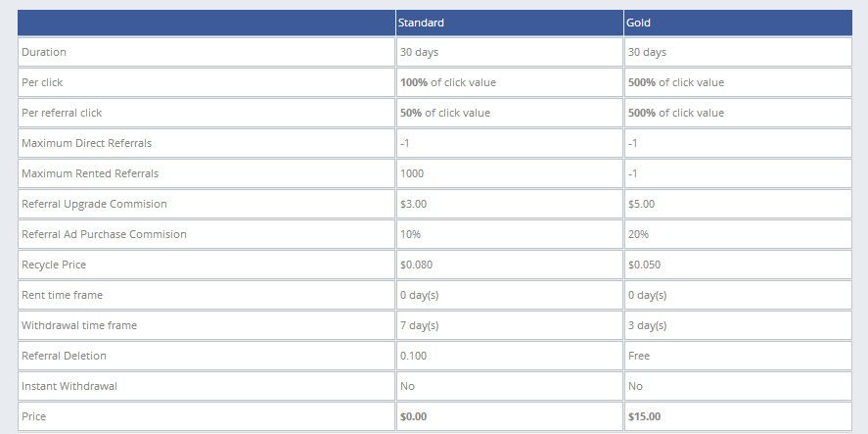Click the Standard column header
This screenshot has width=868, height=434.
422,23
